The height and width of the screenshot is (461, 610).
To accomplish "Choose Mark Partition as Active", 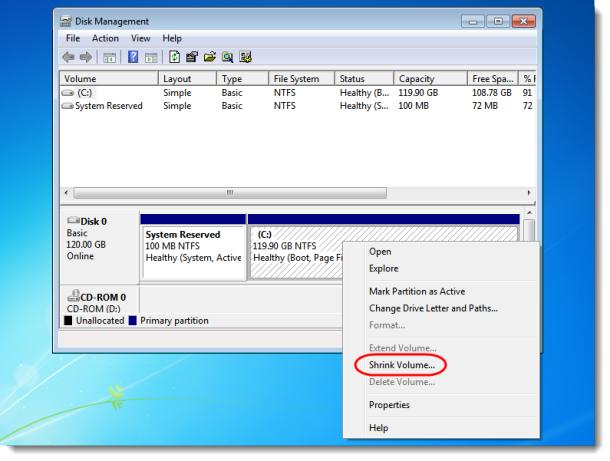I will [419, 291].
